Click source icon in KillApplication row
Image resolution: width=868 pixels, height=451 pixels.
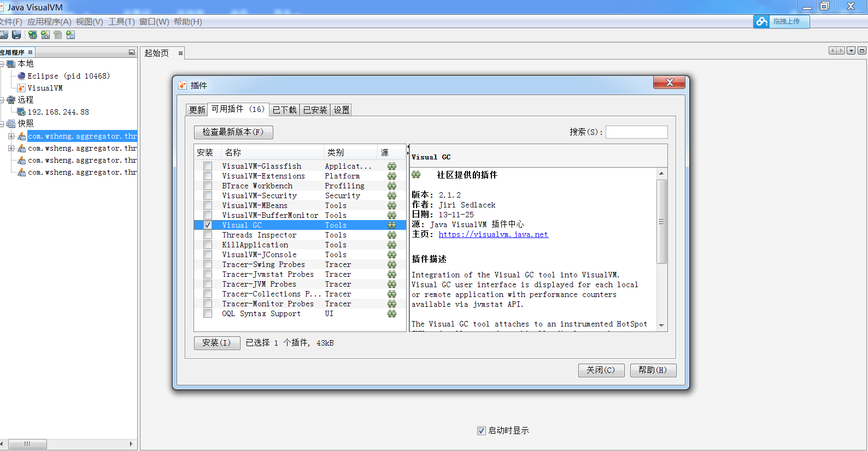tap(392, 245)
